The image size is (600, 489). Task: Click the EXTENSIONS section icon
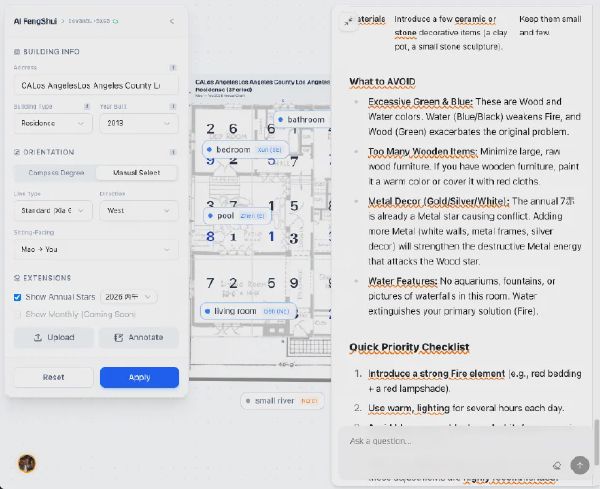click(17, 278)
